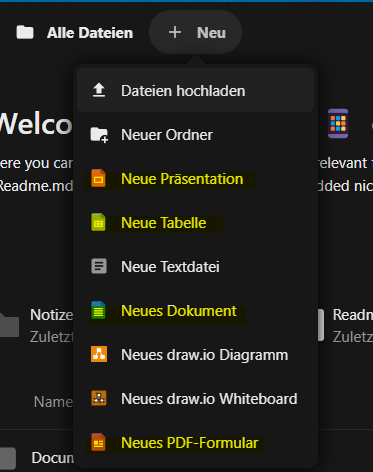Click the green-blue document file icon
This screenshot has height=472, width=373.
click(98, 310)
